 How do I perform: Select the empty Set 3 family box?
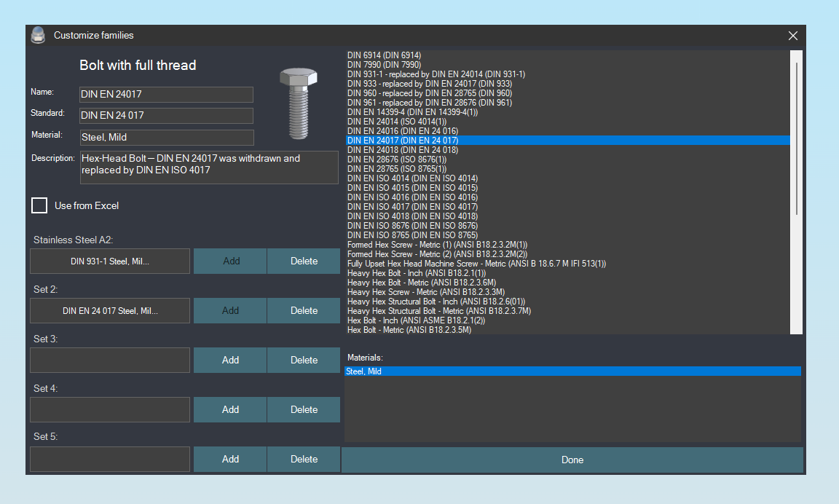[x=110, y=360]
